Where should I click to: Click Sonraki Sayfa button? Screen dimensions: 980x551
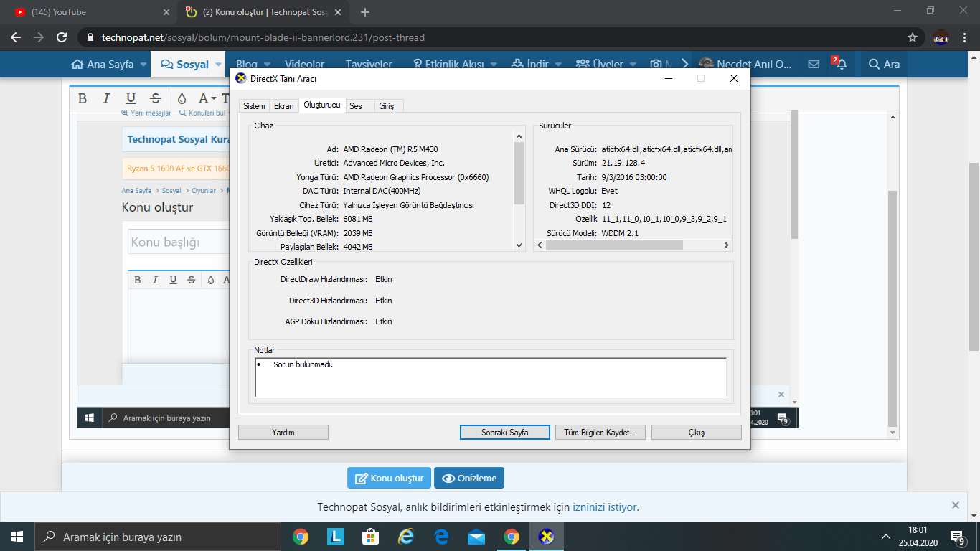(505, 433)
